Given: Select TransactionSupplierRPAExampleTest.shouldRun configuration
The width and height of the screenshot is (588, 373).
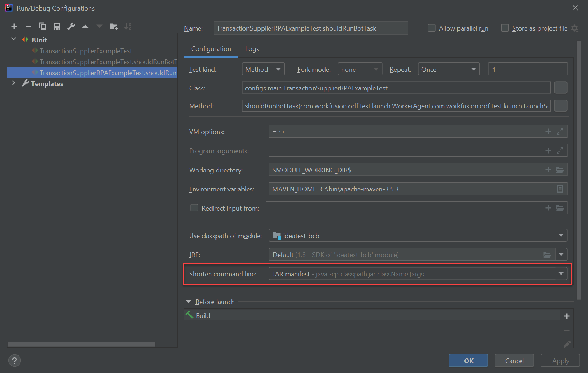Looking at the screenshot, I should 92,73.
